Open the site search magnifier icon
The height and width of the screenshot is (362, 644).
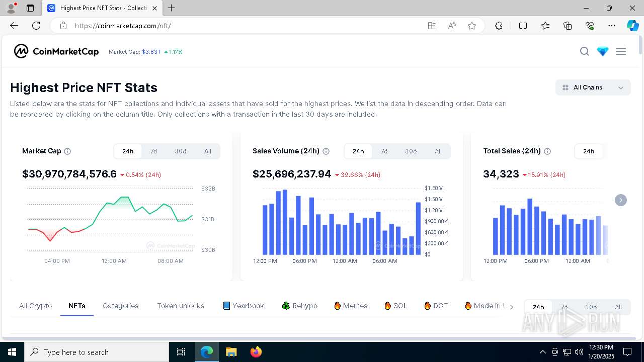[x=584, y=51]
